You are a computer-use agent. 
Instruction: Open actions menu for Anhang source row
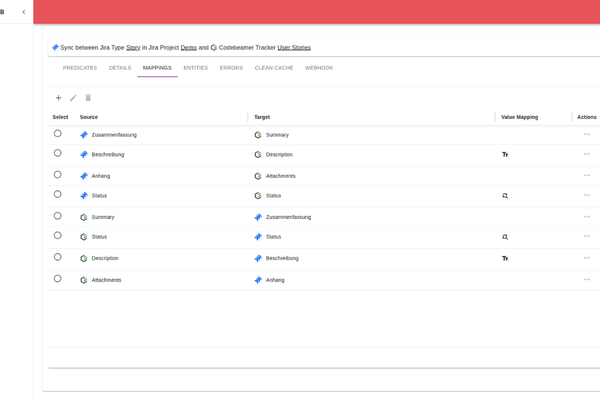coord(587,175)
